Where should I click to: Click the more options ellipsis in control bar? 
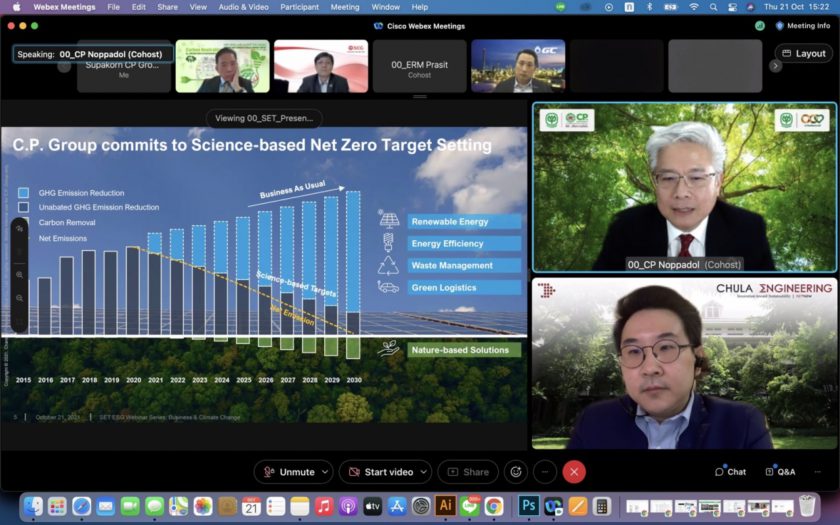pos(545,472)
